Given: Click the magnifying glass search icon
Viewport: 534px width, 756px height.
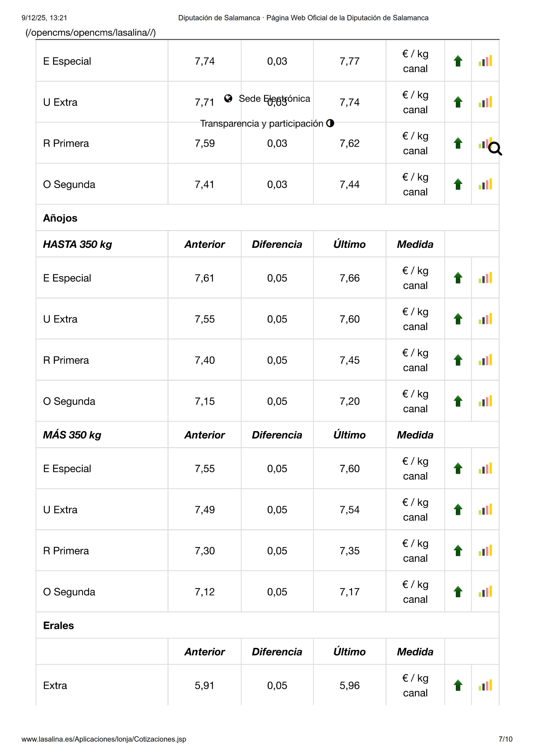Looking at the screenshot, I should click(x=495, y=149).
